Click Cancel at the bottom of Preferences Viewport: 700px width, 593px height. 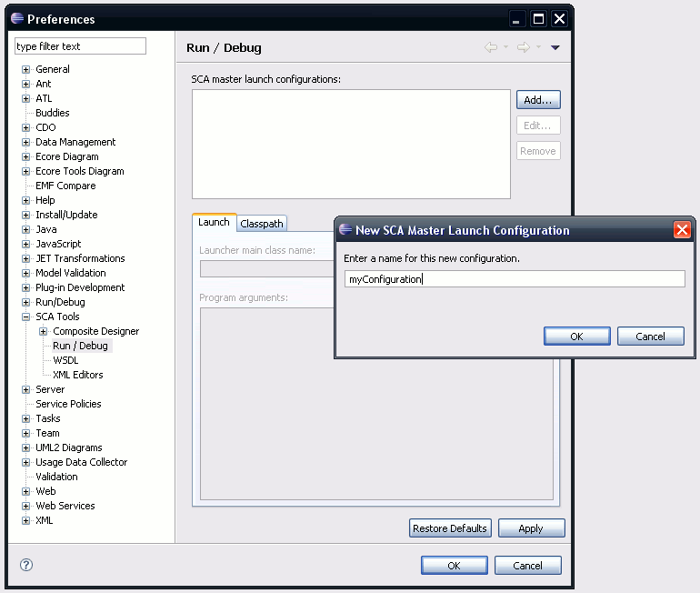pyautogui.click(x=527, y=566)
